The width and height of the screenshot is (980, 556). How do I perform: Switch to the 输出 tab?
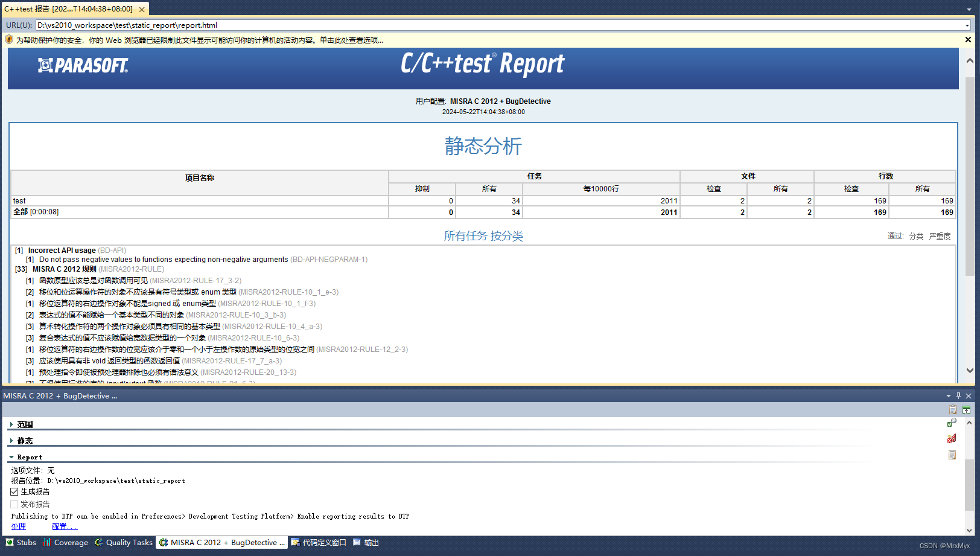(x=366, y=543)
